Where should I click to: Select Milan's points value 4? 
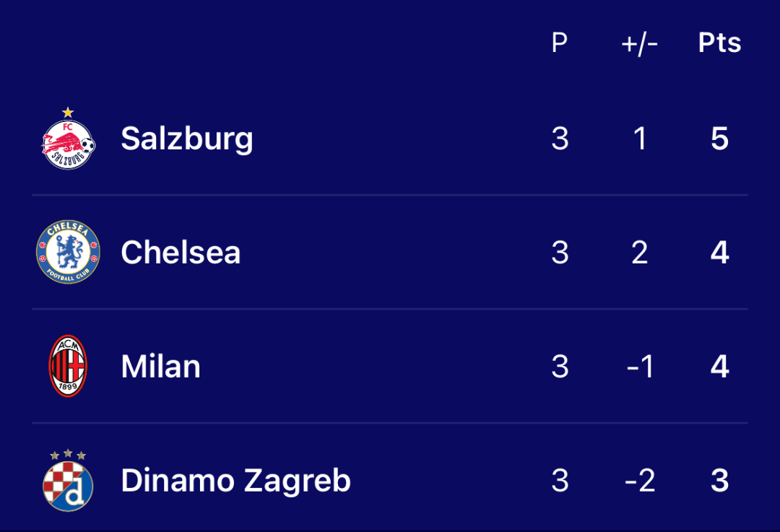pyautogui.click(x=720, y=367)
